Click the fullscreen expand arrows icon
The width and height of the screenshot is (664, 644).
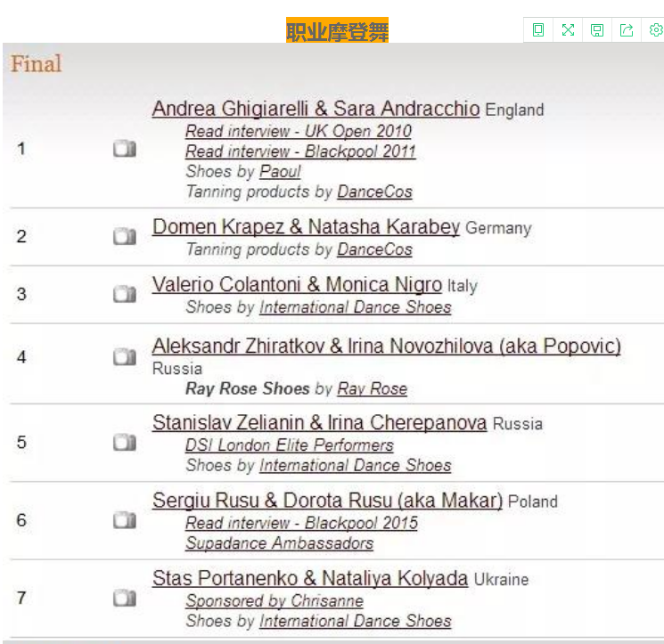pos(568,30)
